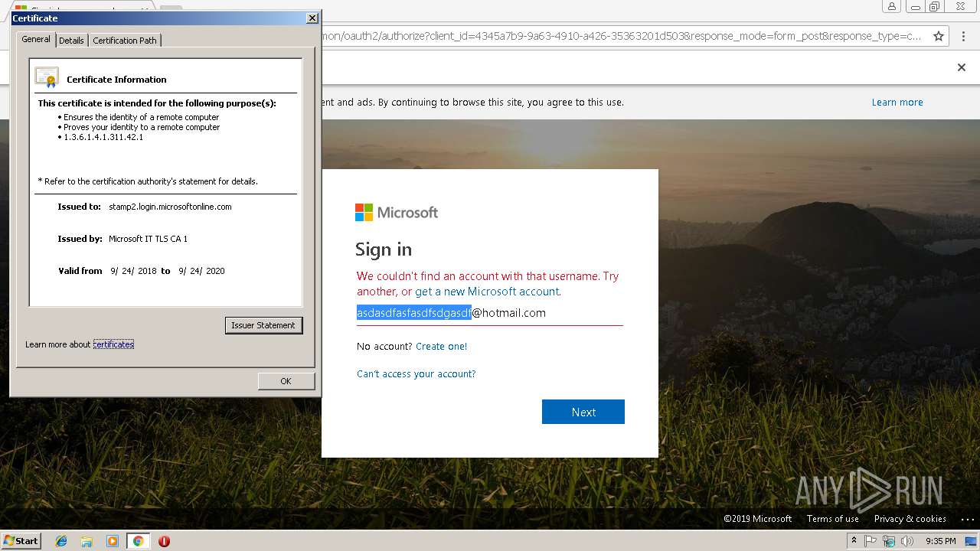The width and height of the screenshot is (980, 551).
Task: Launch Internet Explorer from the taskbar
Action: click(61, 541)
